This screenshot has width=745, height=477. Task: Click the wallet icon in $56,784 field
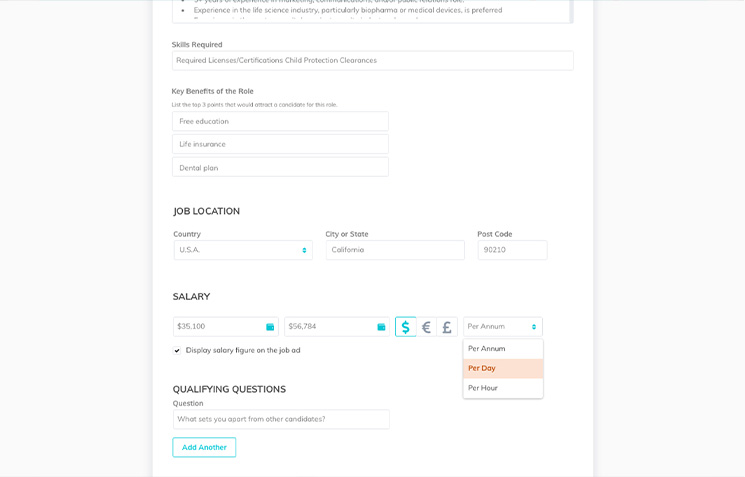pyautogui.click(x=381, y=327)
